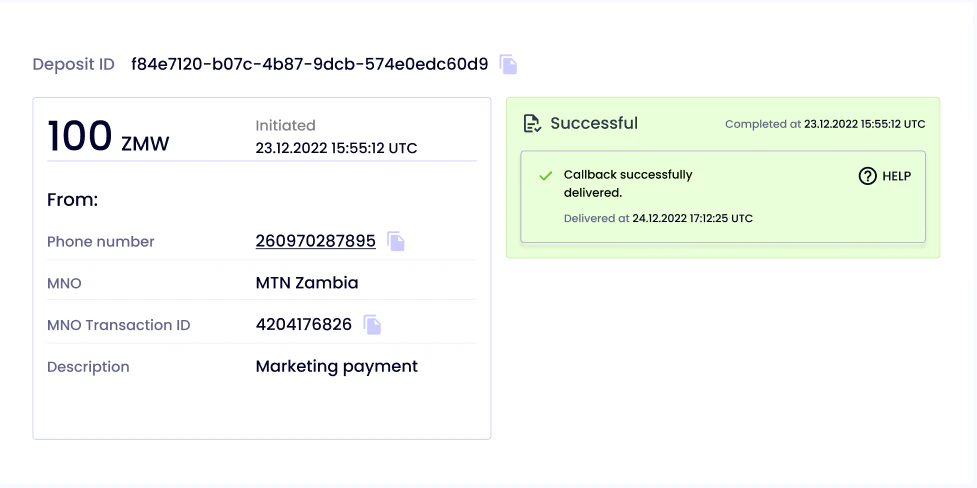Click the 100 ZMW amount
This screenshot has width=977, height=488.
pyautogui.click(x=108, y=136)
